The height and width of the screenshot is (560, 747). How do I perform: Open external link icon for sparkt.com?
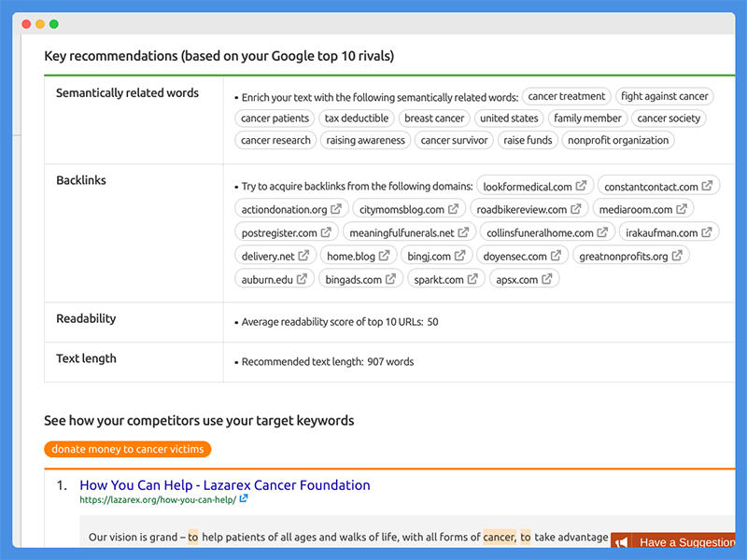pos(472,279)
